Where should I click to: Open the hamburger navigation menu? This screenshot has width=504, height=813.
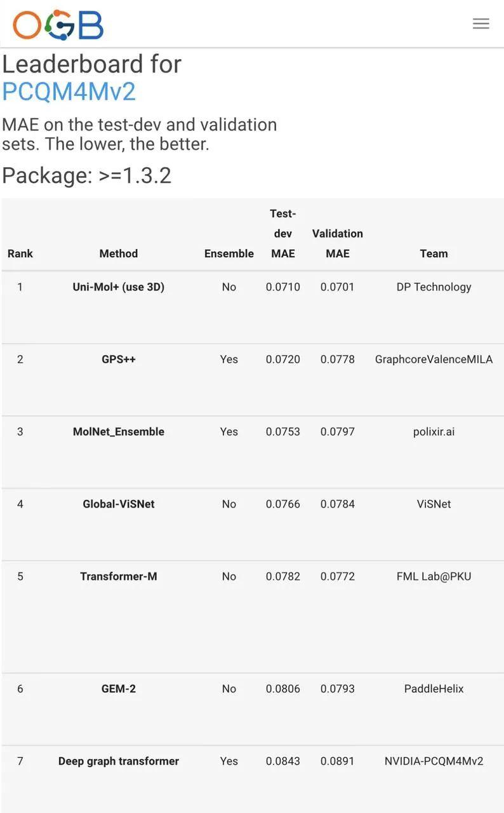click(481, 24)
